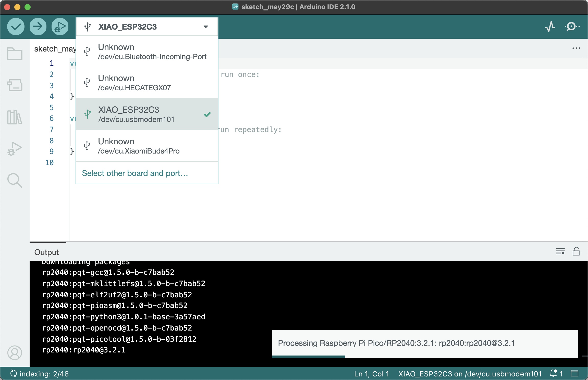Click the user account profile icon

click(15, 353)
